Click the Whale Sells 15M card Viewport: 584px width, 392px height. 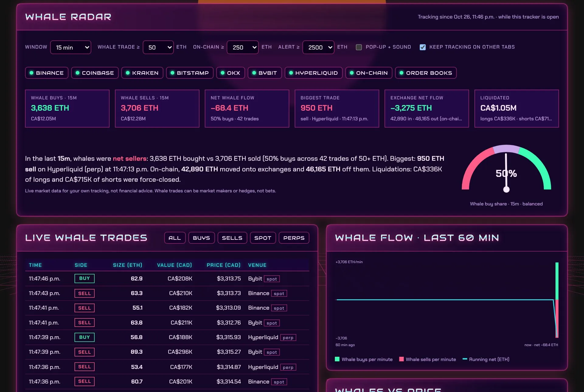(157, 108)
